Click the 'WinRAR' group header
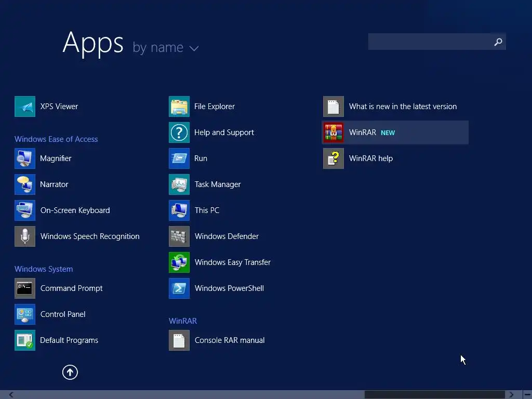532x399 pixels. (x=183, y=321)
